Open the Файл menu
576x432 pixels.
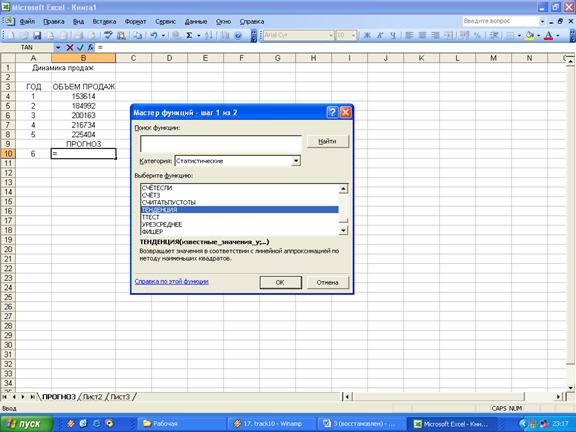pos(27,22)
